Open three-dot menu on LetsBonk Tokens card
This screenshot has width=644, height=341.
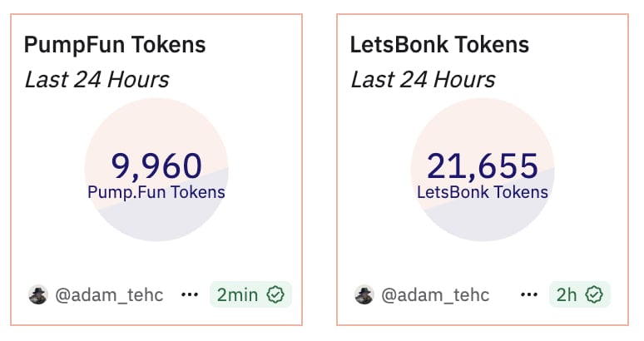[528, 295]
